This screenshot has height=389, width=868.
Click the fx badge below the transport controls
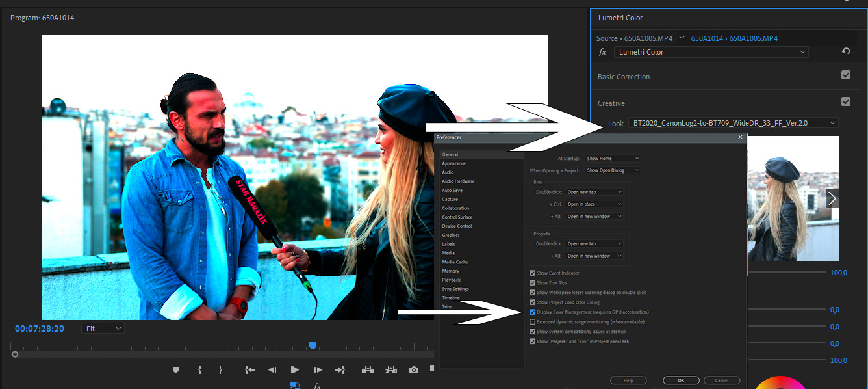[317, 385]
